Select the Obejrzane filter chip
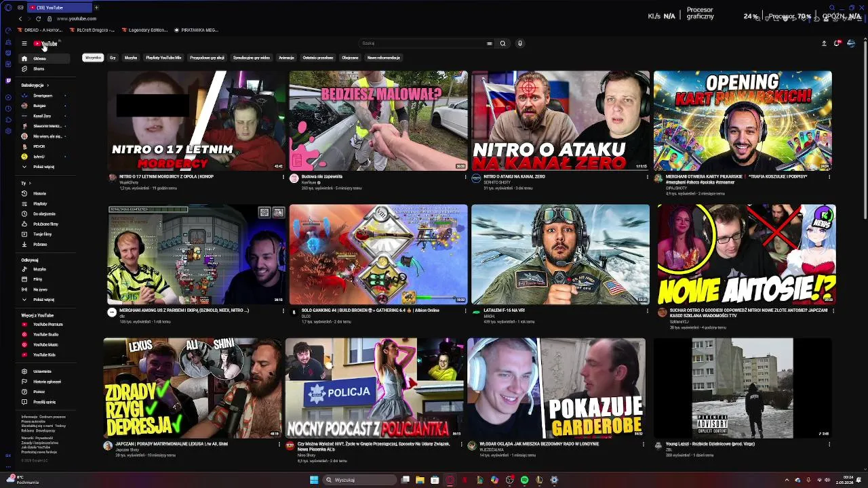The width and height of the screenshot is (868, 488). tap(350, 58)
